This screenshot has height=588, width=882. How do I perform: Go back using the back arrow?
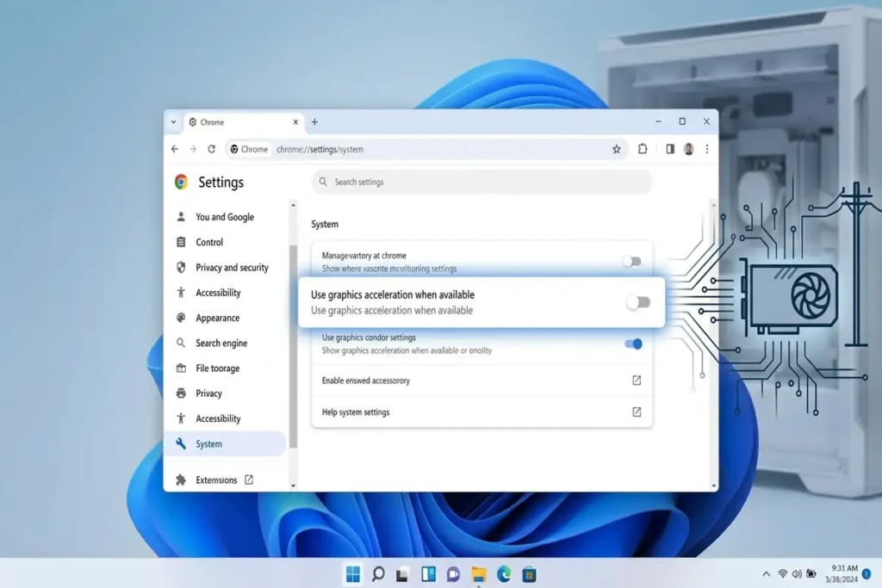[x=175, y=149]
